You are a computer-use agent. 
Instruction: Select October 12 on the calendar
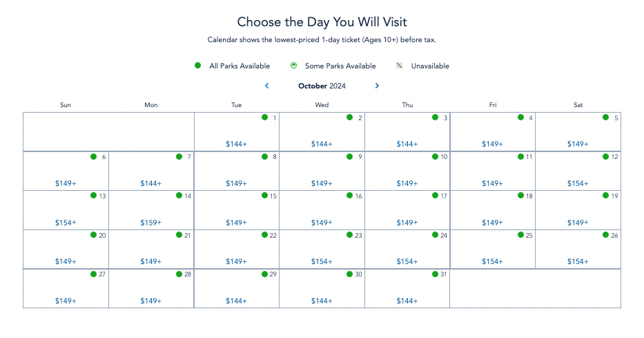click(578, 171)
